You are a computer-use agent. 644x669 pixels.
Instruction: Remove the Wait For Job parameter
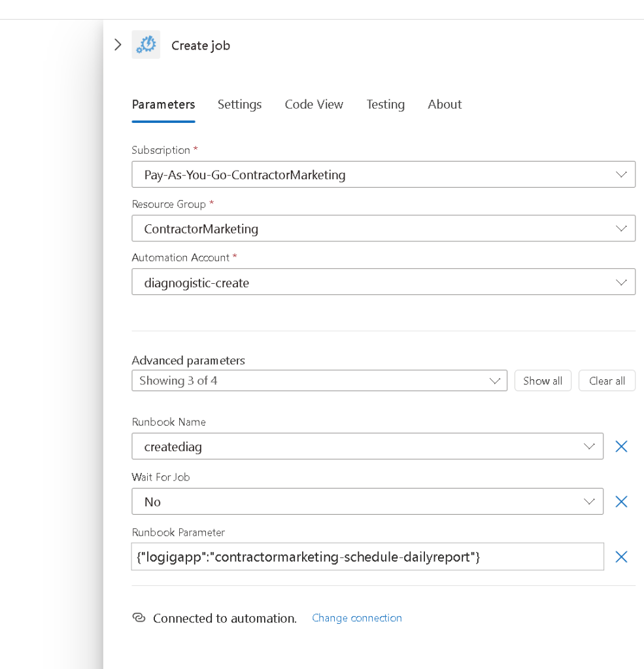pyautogui.click(x=621, y=502)
